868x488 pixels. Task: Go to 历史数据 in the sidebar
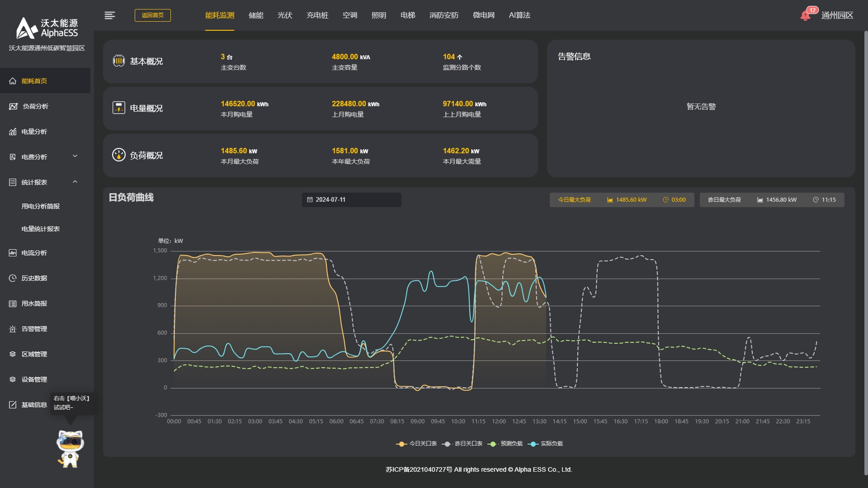(34, 278)
